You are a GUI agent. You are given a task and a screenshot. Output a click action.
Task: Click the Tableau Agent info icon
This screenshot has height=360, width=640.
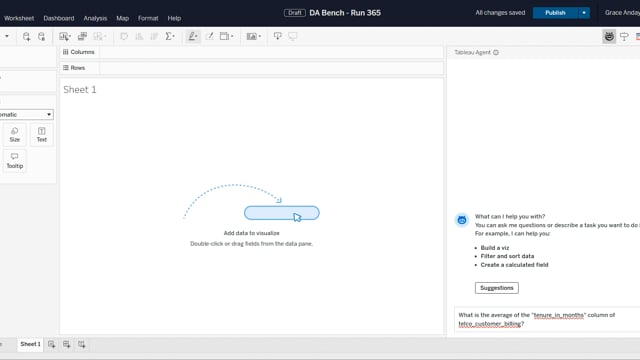(496, 53)
